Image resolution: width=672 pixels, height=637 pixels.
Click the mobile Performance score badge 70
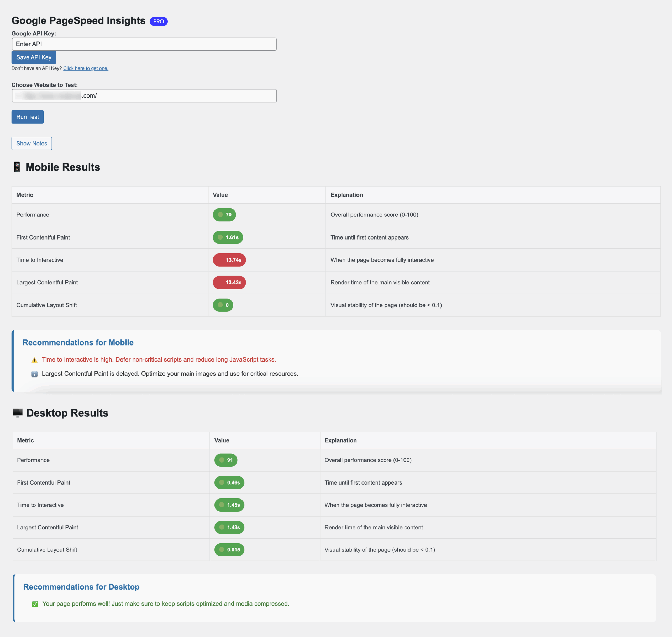point(224,215)
